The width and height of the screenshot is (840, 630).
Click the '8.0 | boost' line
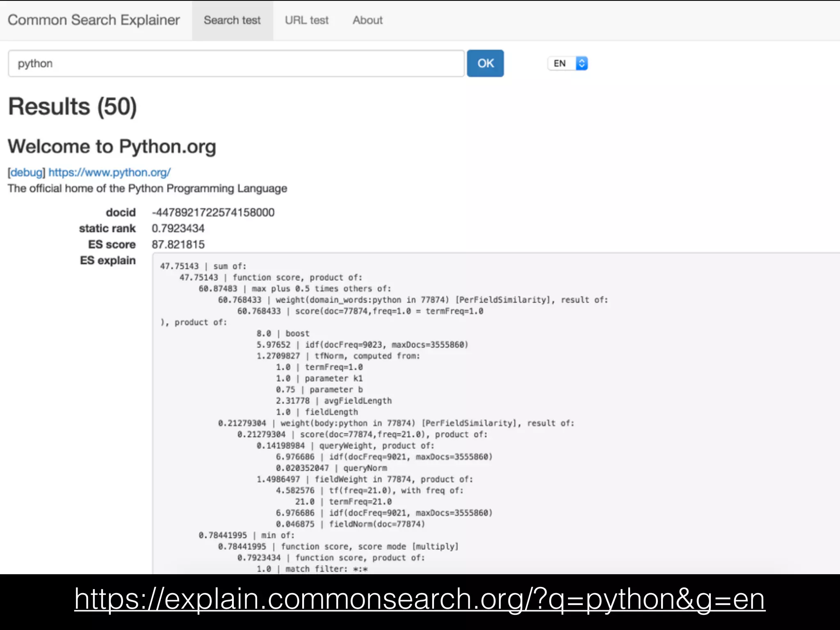click(x=283, y=333)
